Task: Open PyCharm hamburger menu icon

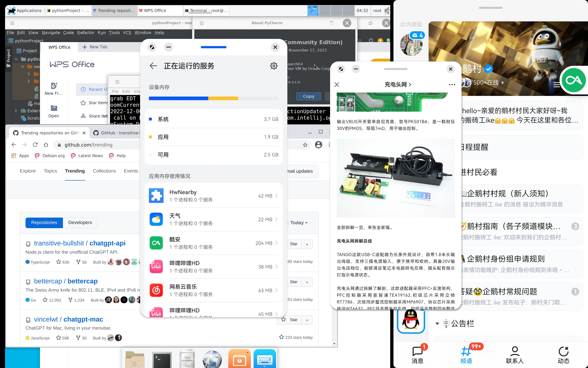Action: point(12,23)
